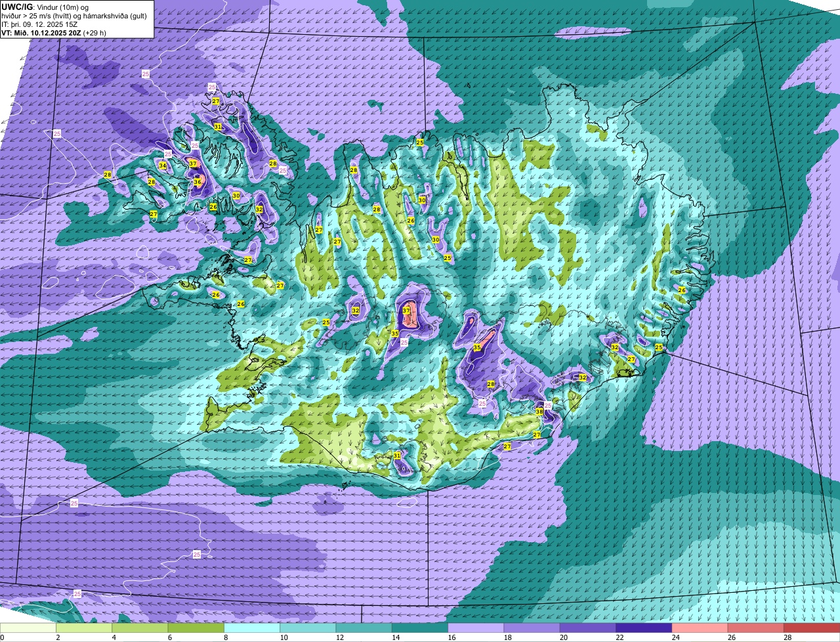
Task: Click the colorbar tick label 8
Action: click(x=224, y=637)
